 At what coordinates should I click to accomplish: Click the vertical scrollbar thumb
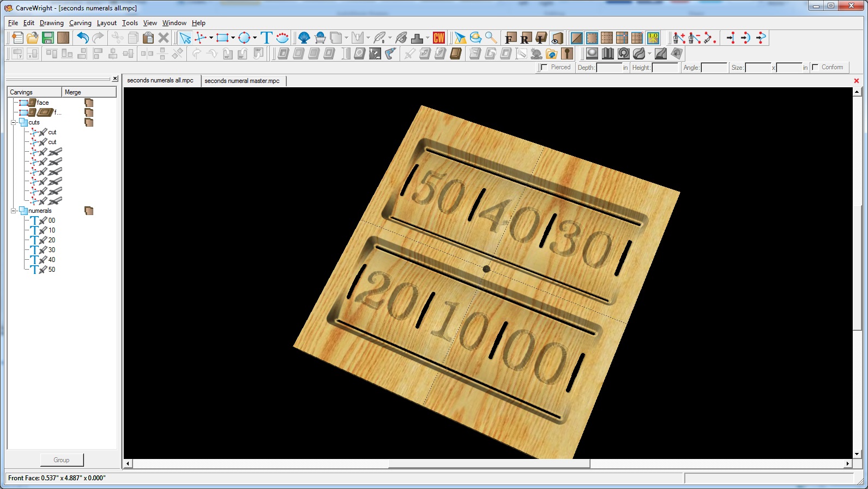coord(857,267)
